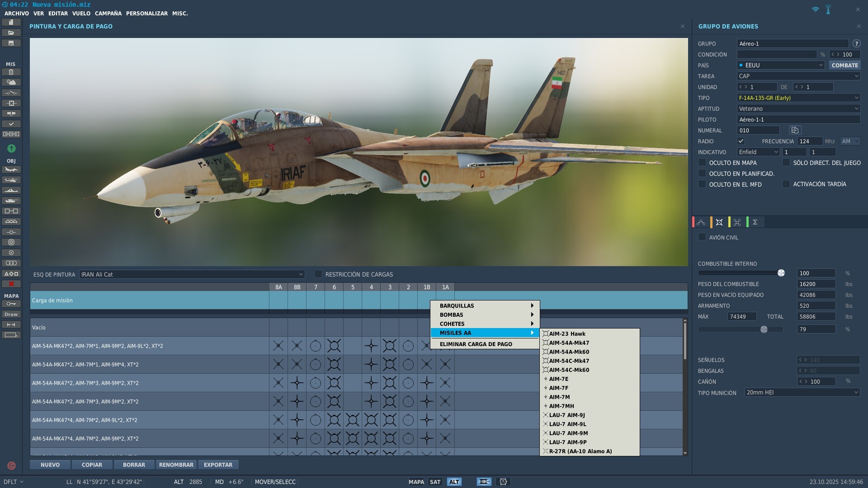Adjust the combustible interno slider
Viewport: 868px width, 488px height.
[x=781, y=273]
